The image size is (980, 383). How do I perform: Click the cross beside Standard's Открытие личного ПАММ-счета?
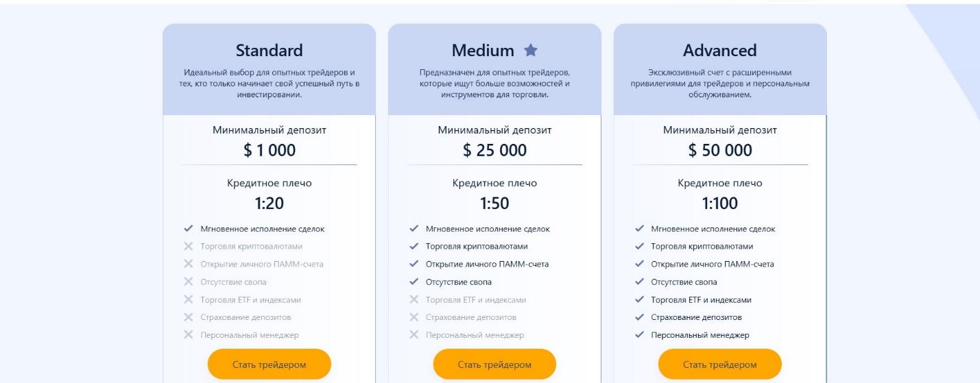pos(188,264)
